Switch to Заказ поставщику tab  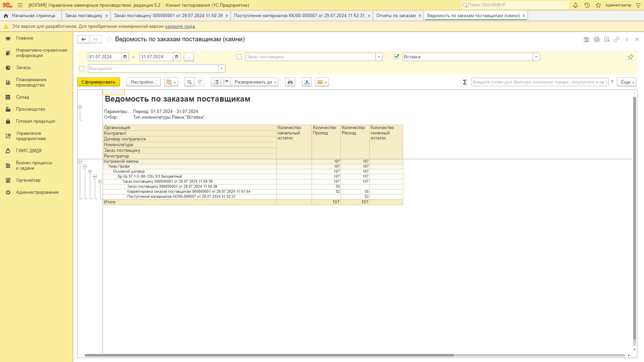coord(84,16)
